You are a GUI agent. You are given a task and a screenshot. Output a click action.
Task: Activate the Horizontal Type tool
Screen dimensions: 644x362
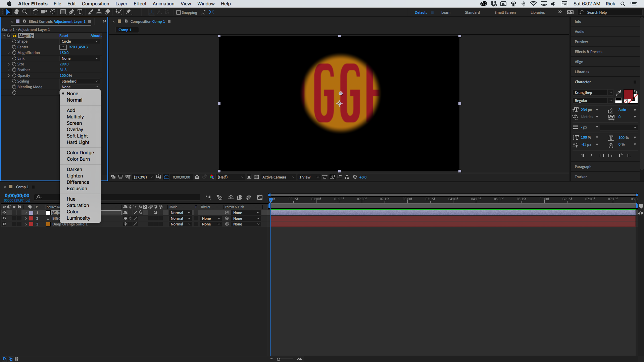point(80,12)
